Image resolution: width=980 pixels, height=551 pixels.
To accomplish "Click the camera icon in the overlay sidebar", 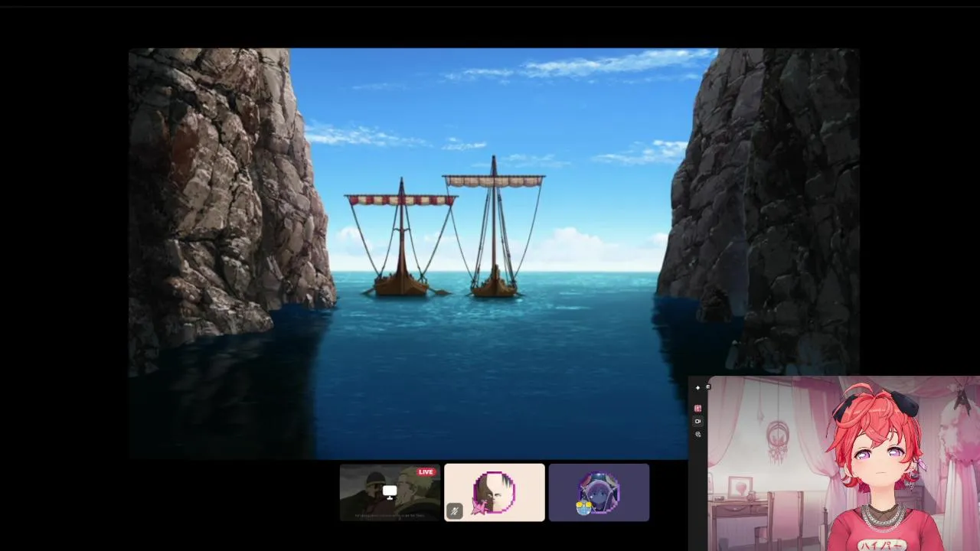I will click(x=697, y=422).
